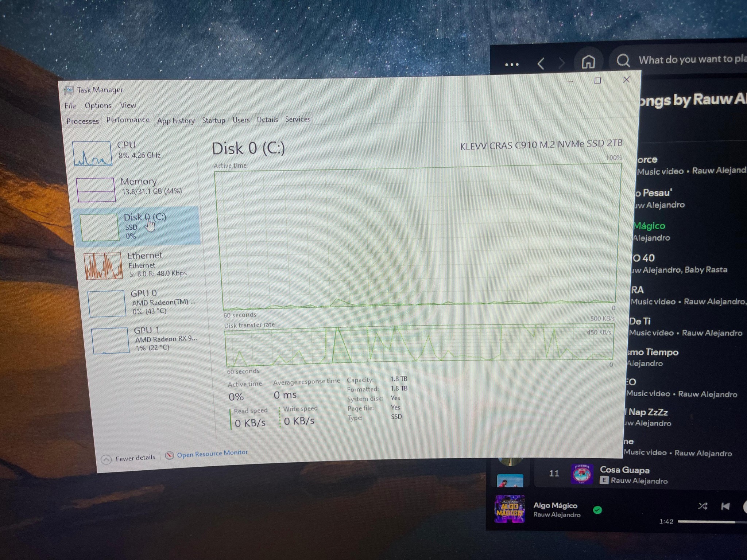Open now playing title Algo Mágico

tap(555, 505)
